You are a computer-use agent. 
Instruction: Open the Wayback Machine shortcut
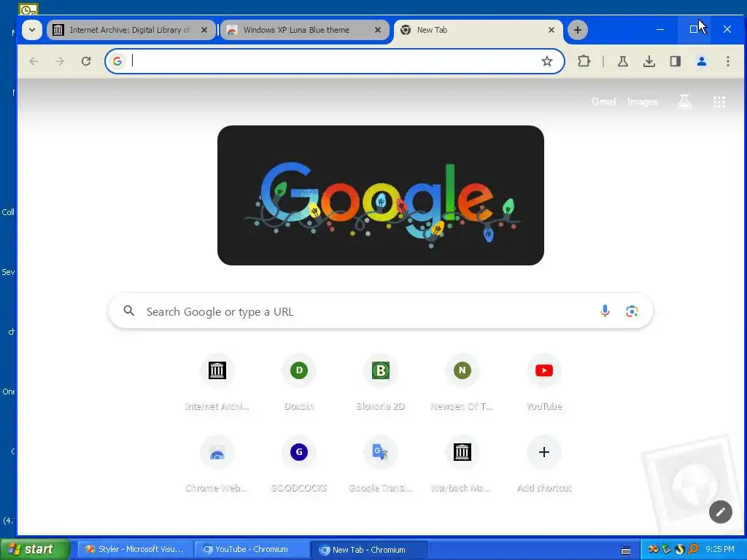click(462, 464)
